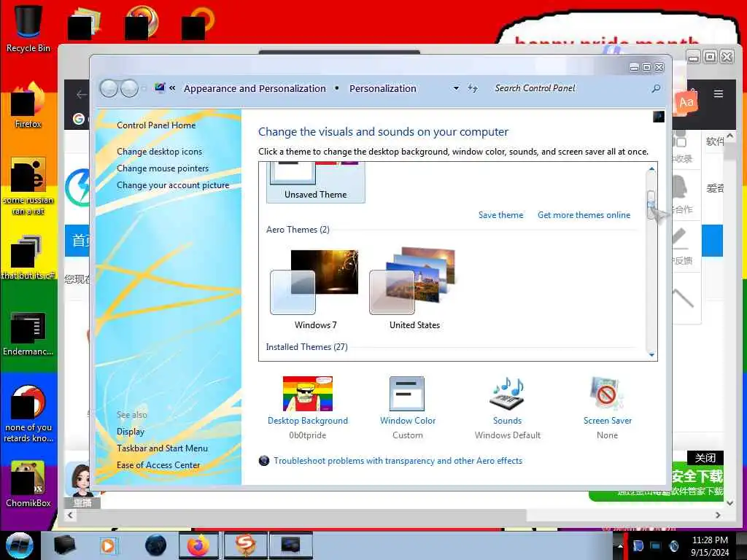Click Change mouse pointers
The width and height of the screenshot is (747, 560).
[163, 168]
